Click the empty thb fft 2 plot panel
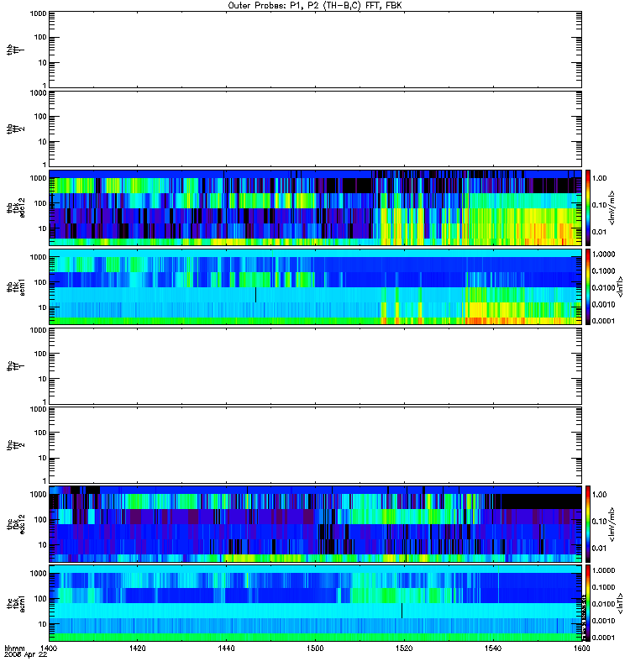 coord(315,129)
